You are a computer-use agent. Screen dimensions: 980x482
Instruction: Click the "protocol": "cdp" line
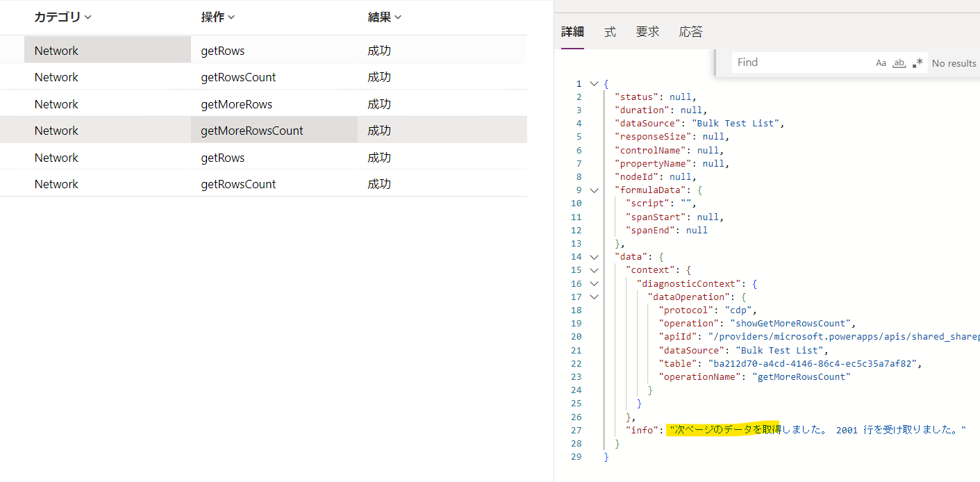click(708, 310)
